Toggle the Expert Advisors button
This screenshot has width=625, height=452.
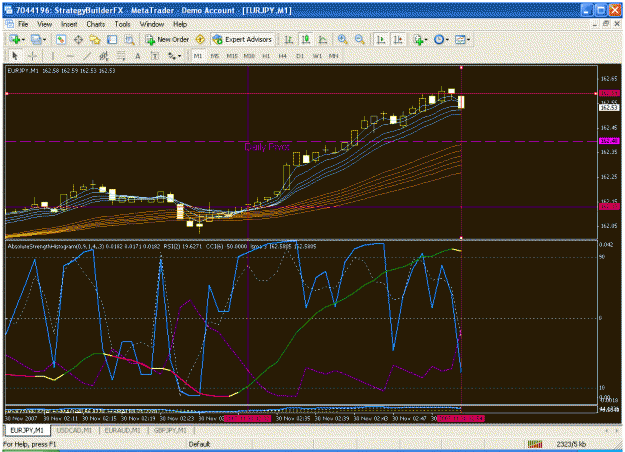[242, 39]
